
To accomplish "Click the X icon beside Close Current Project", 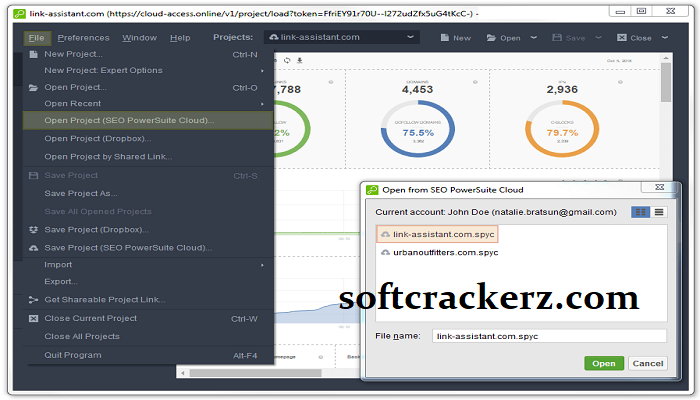I will click(x=33, y=318).
